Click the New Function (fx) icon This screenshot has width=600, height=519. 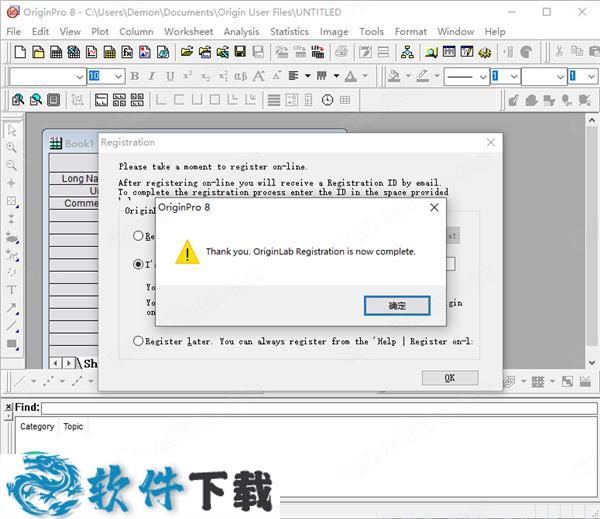[x=127, y=52]
